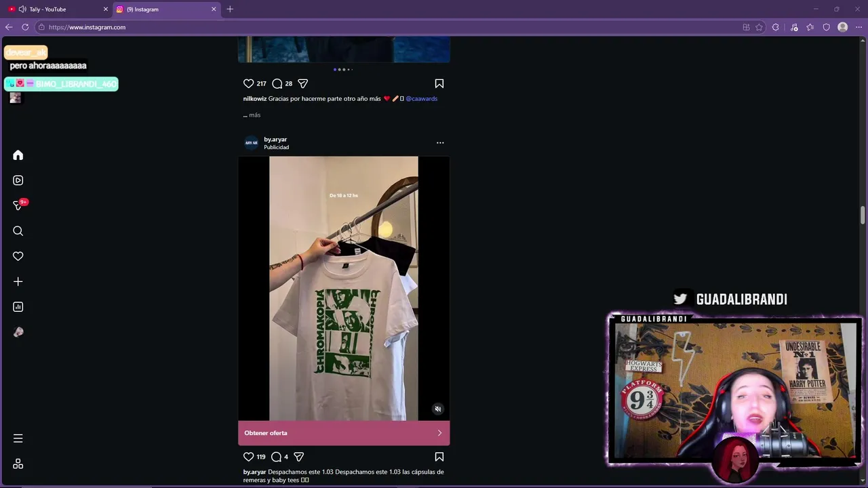Create new post plus icon

pos(18,281)
